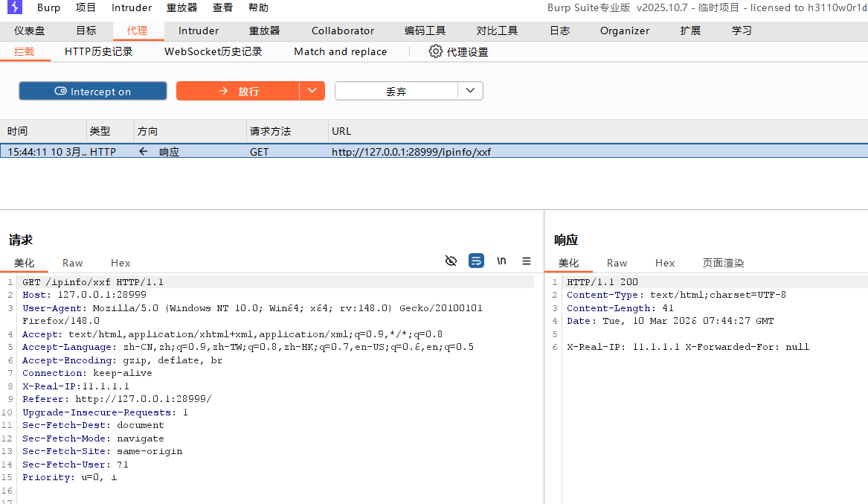Viewport: 868px width, 504px height.
Task: Expand the 丢弃 dropdown arrow
Action: [471, 91]
